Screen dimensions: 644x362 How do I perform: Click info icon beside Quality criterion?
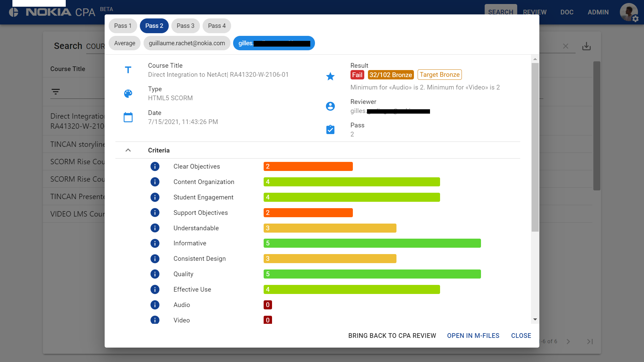tap(155, 274)
